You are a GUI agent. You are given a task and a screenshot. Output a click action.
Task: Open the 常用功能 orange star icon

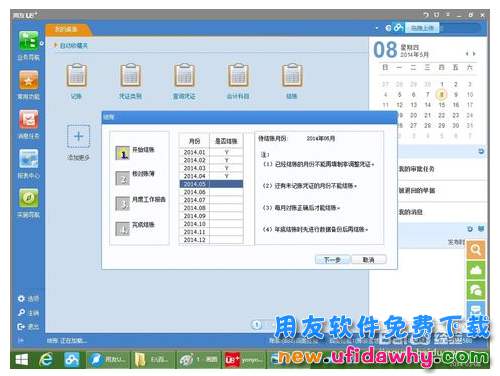coord(28,80)
